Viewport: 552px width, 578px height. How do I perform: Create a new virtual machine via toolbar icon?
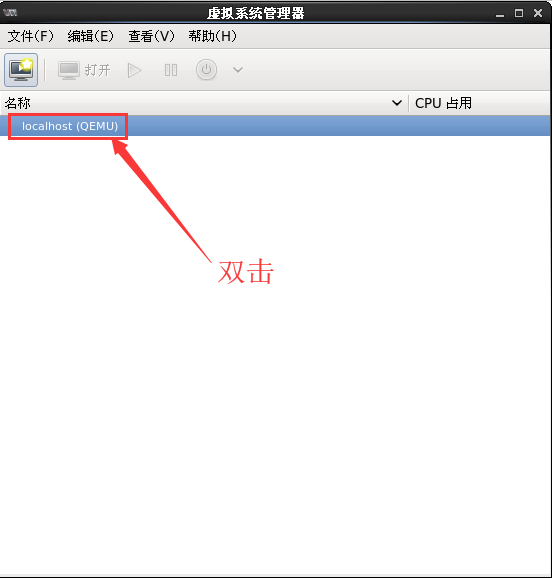tap(21, 70)
